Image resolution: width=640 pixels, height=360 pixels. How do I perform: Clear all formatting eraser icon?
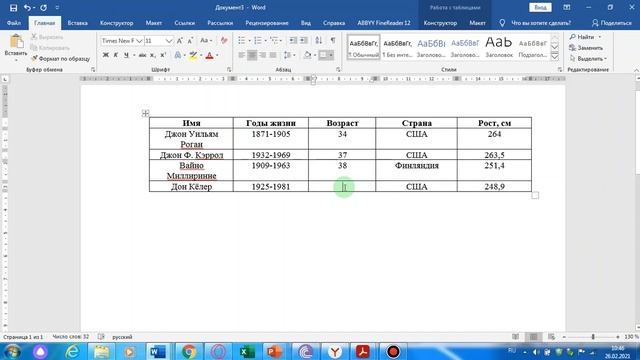coord(224,40)
